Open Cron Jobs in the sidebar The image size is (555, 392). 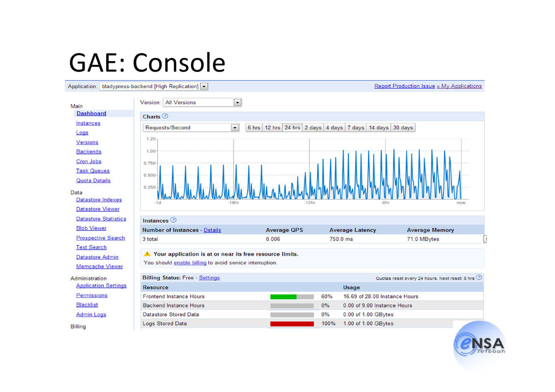click(x=88, y=161)
